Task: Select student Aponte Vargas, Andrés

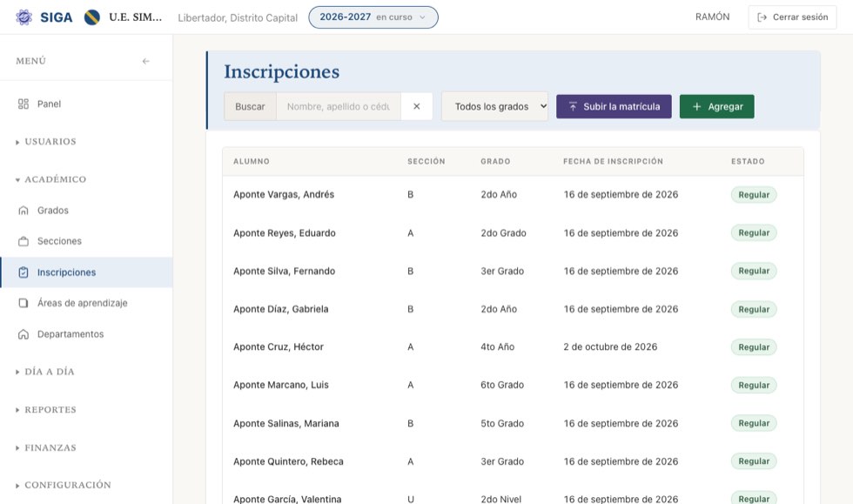Action: click(x=284, y=194)
